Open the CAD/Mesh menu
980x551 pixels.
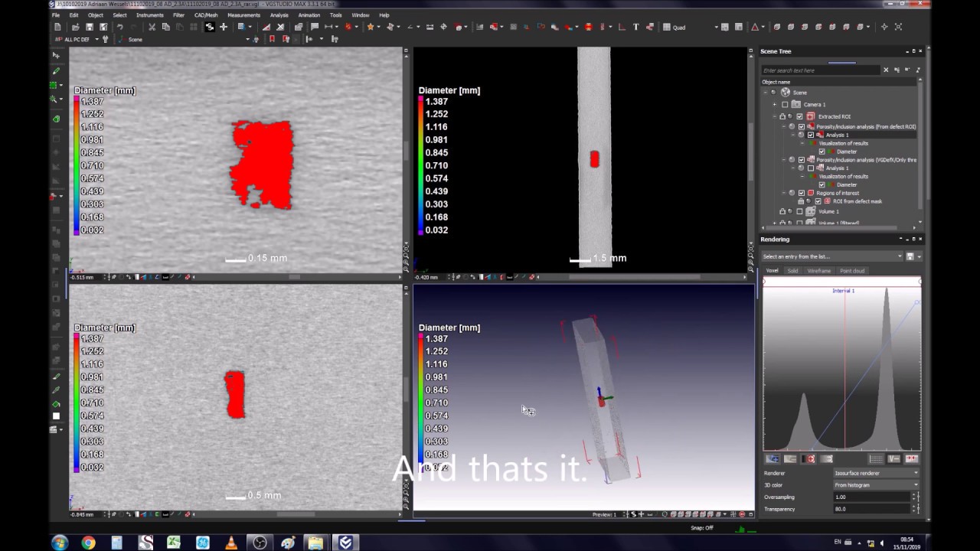pos(206,15)
